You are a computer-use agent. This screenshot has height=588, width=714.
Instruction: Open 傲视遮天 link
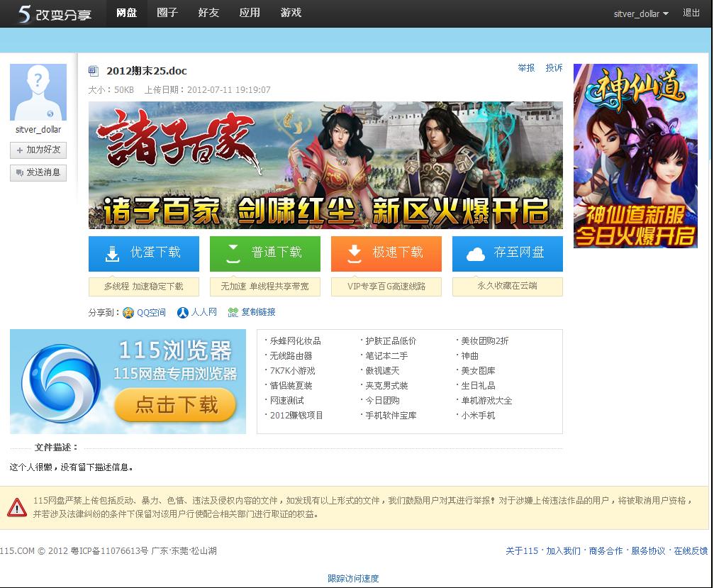point(382,371)
